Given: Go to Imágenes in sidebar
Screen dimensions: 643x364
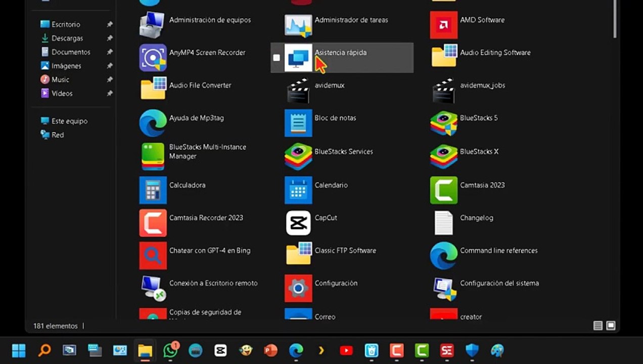Looking at the screenshot, I should (66, 66).
